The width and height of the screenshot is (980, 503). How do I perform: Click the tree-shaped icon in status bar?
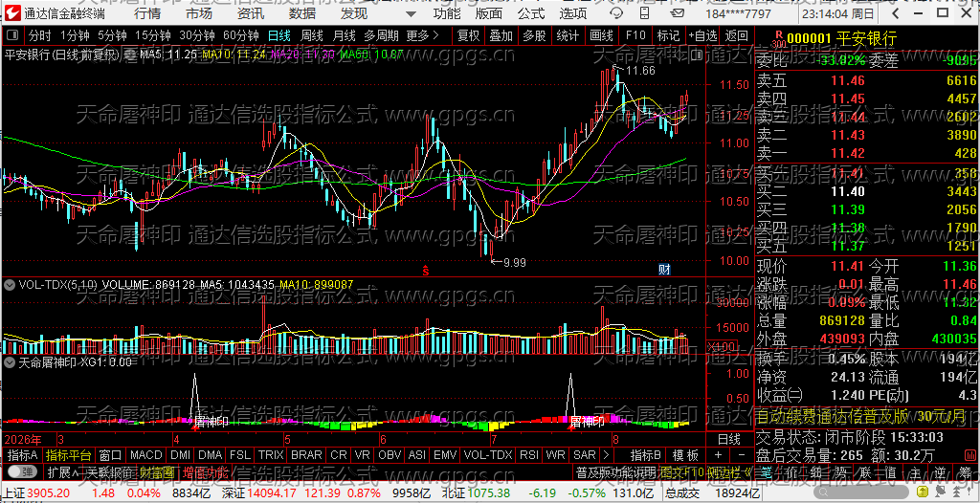(957, 492)
